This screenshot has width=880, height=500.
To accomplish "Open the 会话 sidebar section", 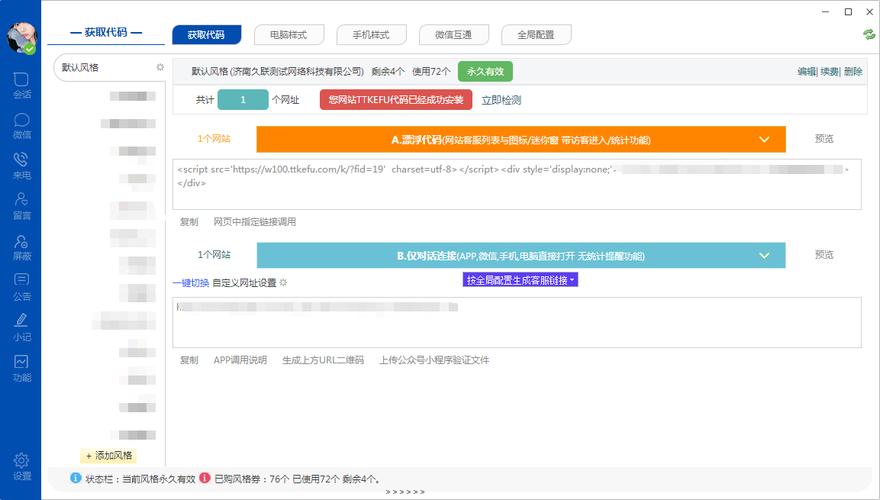I will [21, 85].
